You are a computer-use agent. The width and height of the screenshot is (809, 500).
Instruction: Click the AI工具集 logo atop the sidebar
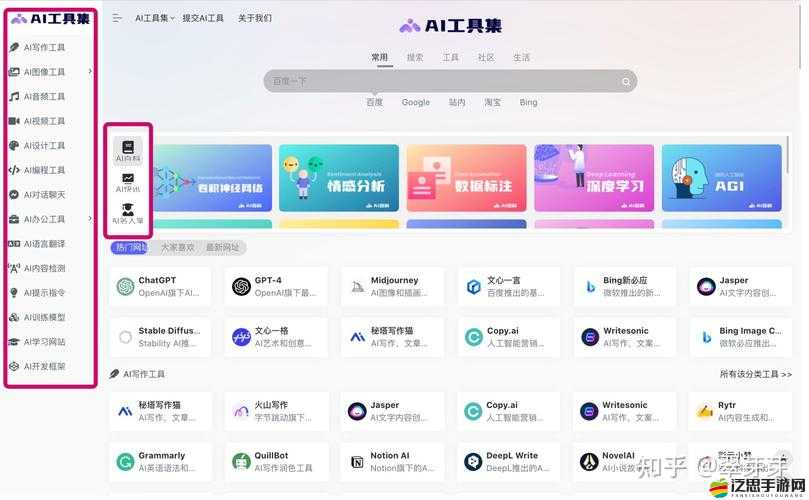pos(50,19)
